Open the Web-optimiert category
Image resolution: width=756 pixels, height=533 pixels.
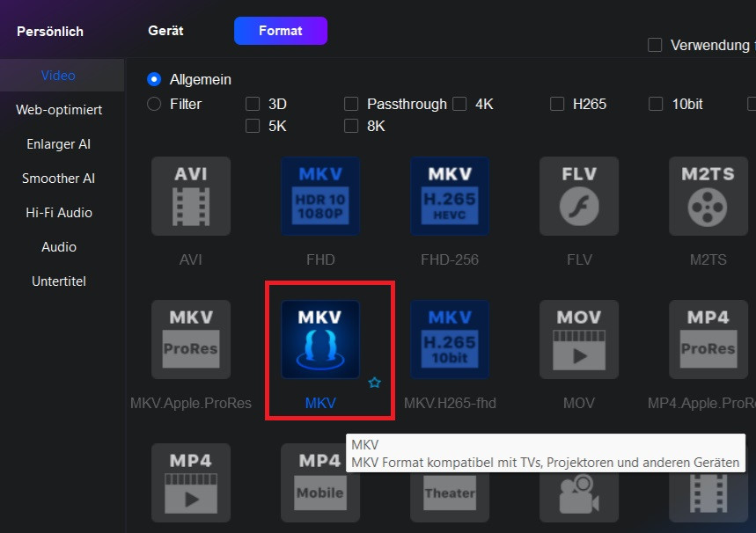pyautogui.click(x=59, y=109)
